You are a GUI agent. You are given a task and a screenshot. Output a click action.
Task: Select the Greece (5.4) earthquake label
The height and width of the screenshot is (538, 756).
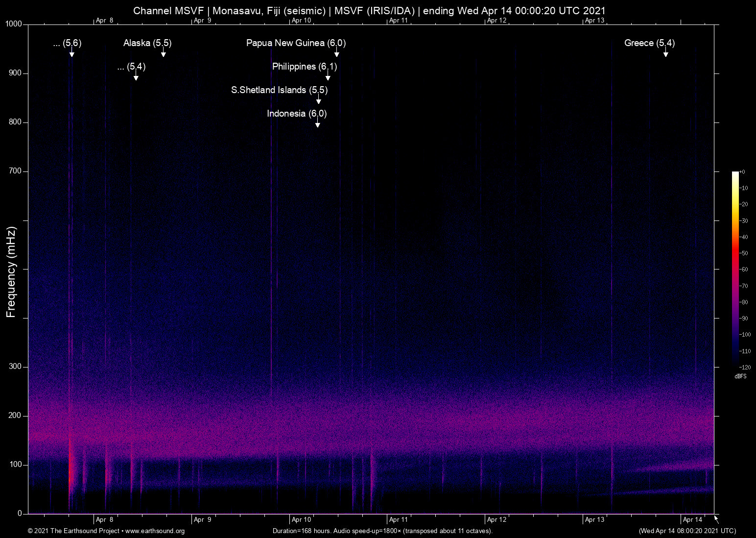[649, 43]
